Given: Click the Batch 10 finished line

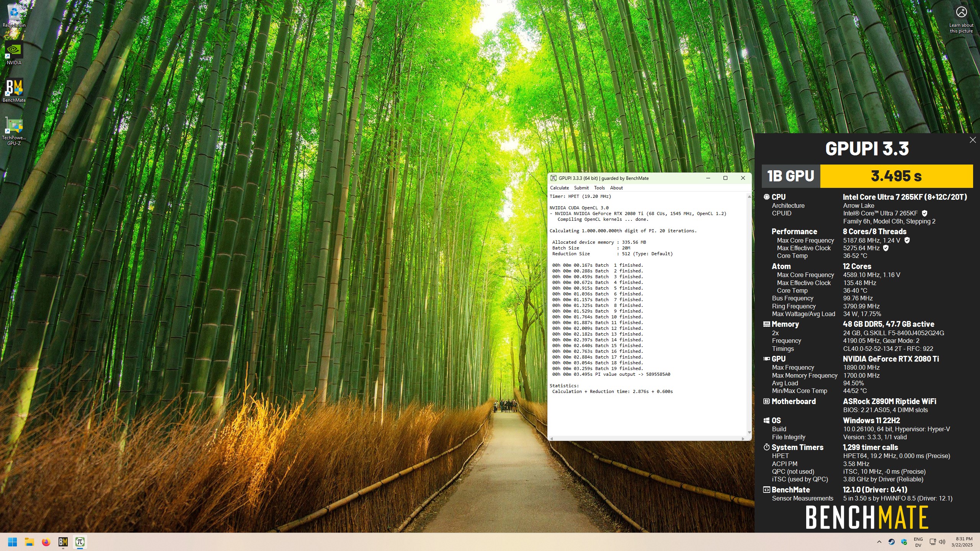Looking at the screenshot, I should pos(598,317).
